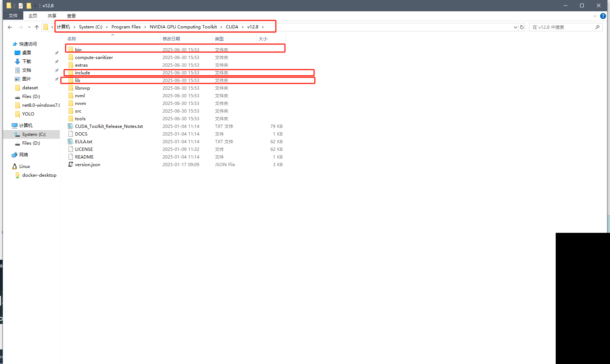Open the quick access toolbar customize arrow
610x364 pixels.
click(x=35, y=6)
